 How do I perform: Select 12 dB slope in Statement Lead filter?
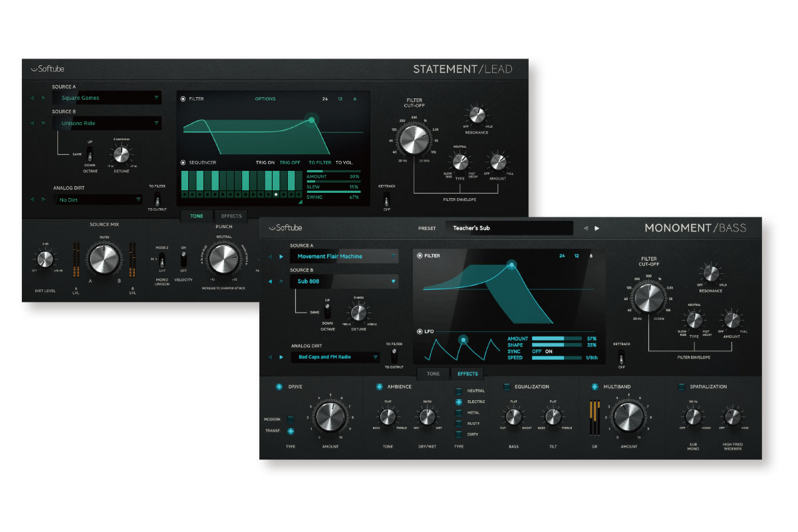[340, 99]
